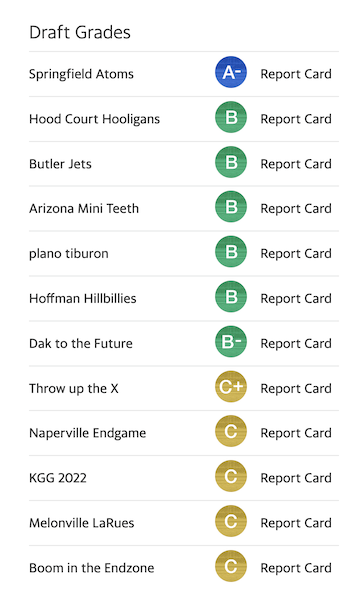Select the C grade badge for Boom in the Endzone

coord(231,566)
